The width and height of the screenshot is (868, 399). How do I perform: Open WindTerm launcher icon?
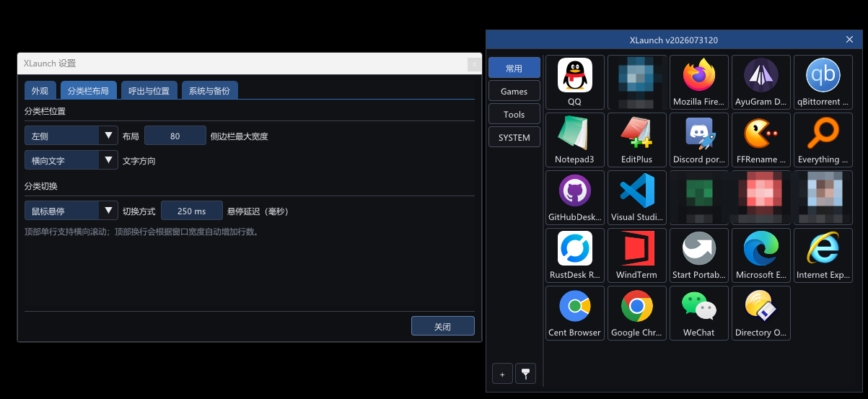tap(636, 255)
